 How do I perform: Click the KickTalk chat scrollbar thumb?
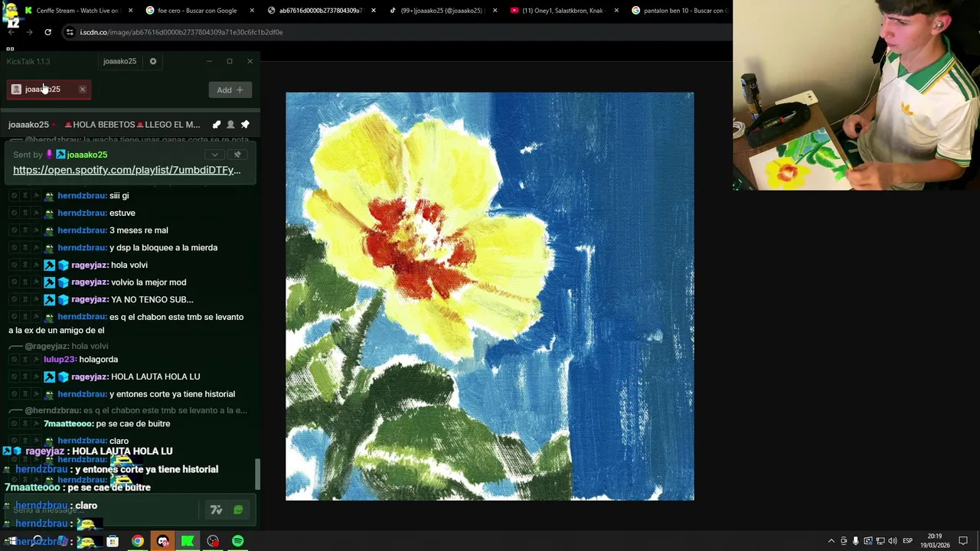click(x=257, y=474)
